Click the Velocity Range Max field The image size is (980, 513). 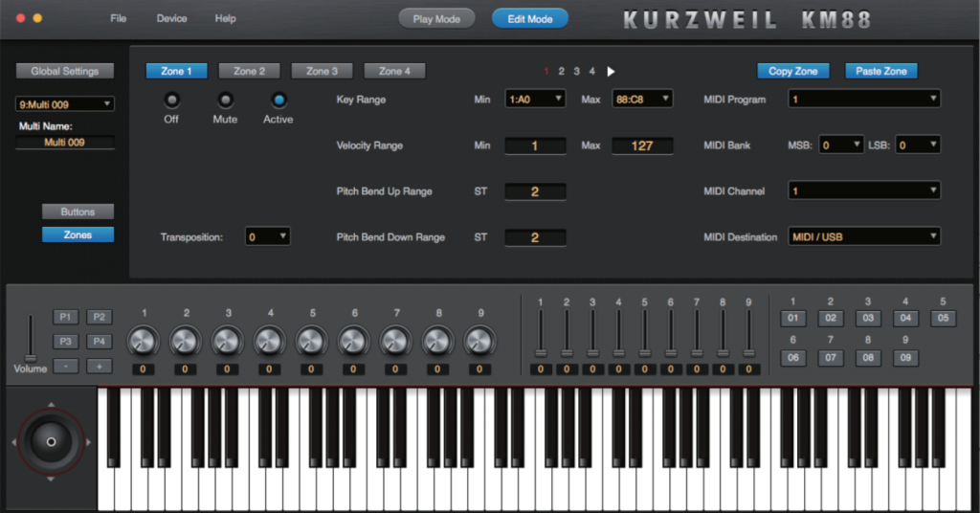tap(642, 145)
